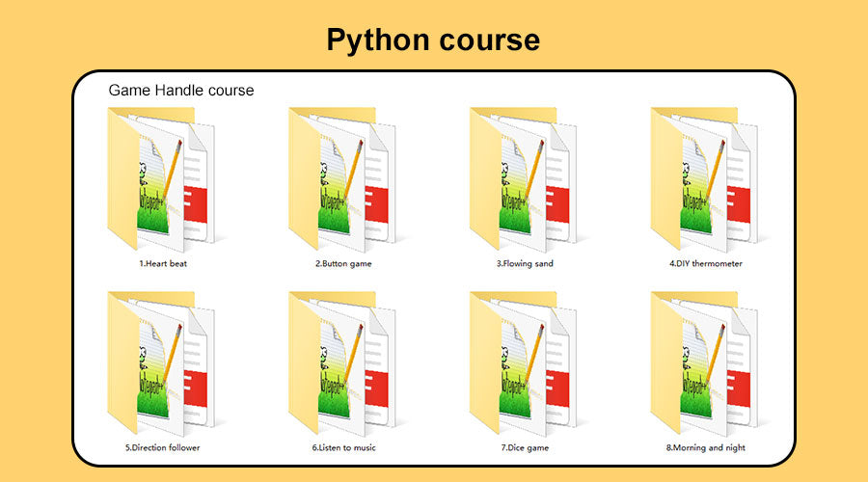Image resolution: width=868 pixels, height=482 pixels.
Task: Open the Heart beat folder icon
Action: click(159, 180)
